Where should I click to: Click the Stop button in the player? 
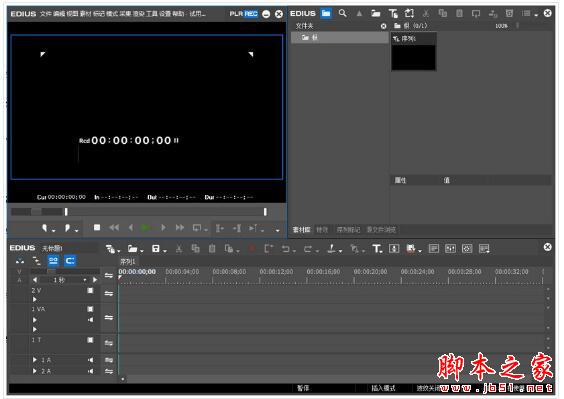click(97, 227)
